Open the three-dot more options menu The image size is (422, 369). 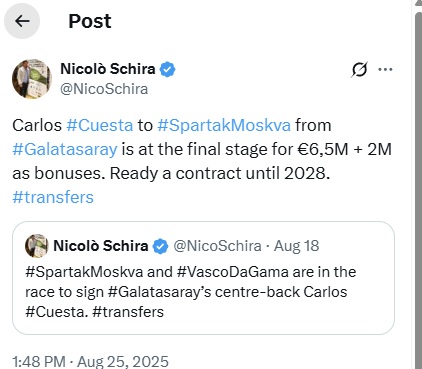point(385,69)
